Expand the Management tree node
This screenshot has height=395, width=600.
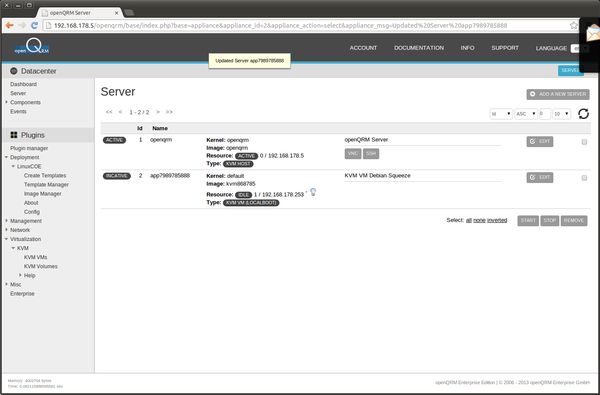point(7,221)
